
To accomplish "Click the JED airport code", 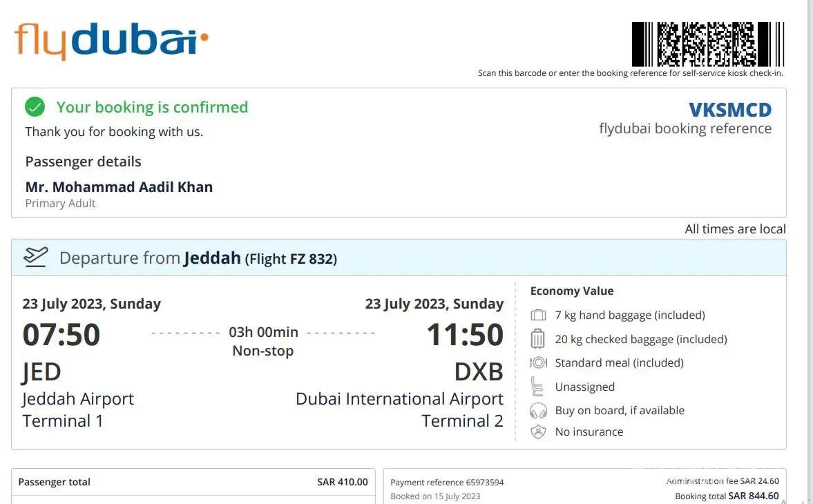I will pos(41,373).
